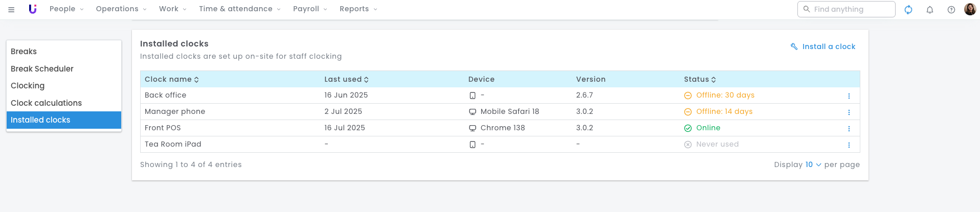This screenshot has height=212, width=980.
Task: Open row options for Tea Room iPad
Action: [849, 145]
